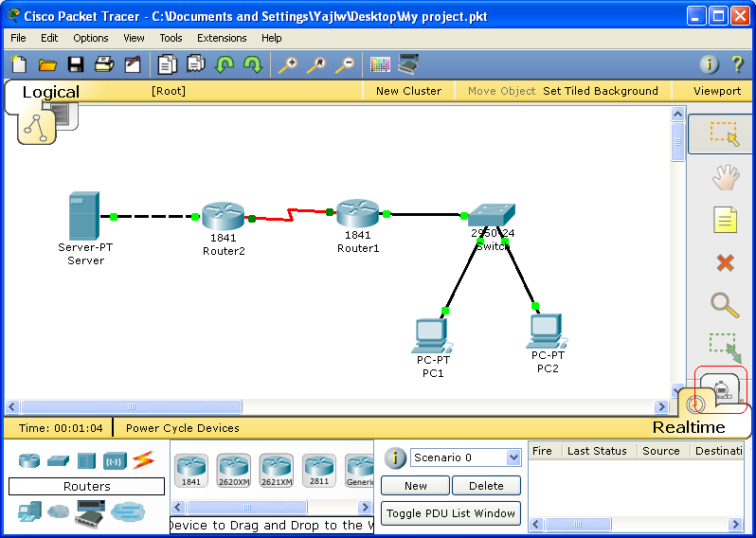The height and width of the screenshot is (538, 756).
Task: Click the New file icon
Action: [19, 64]
